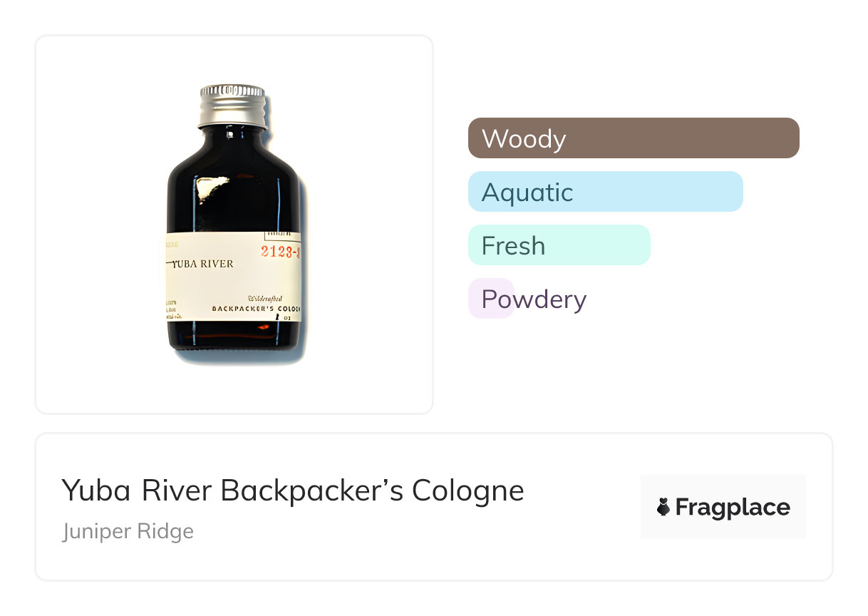This screenshot has width=868, height=616.
Task: Click YUBA RIVER text on the bottle label
Action: 202,264
